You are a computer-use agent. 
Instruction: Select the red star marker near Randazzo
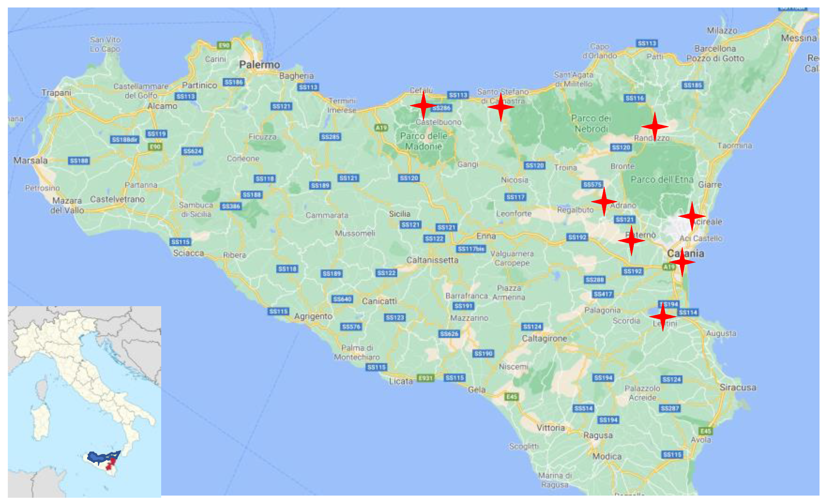coord(655,127)
